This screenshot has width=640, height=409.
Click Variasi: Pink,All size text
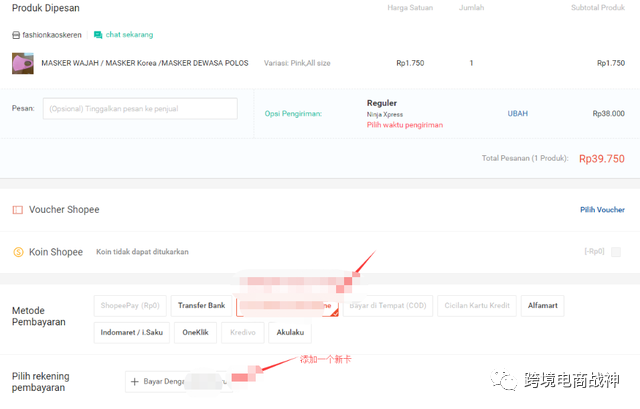pos(297,63)
